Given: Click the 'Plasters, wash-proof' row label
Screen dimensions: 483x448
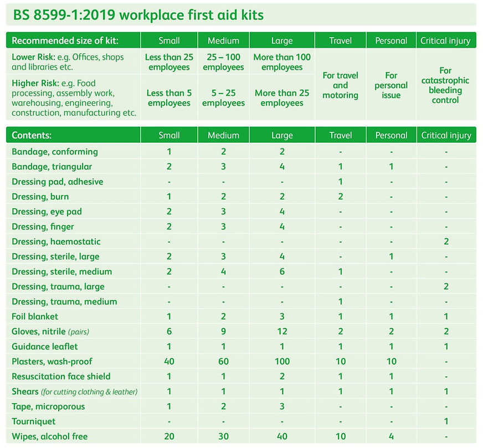Looking at the screenshot, I should pos(52,362).
